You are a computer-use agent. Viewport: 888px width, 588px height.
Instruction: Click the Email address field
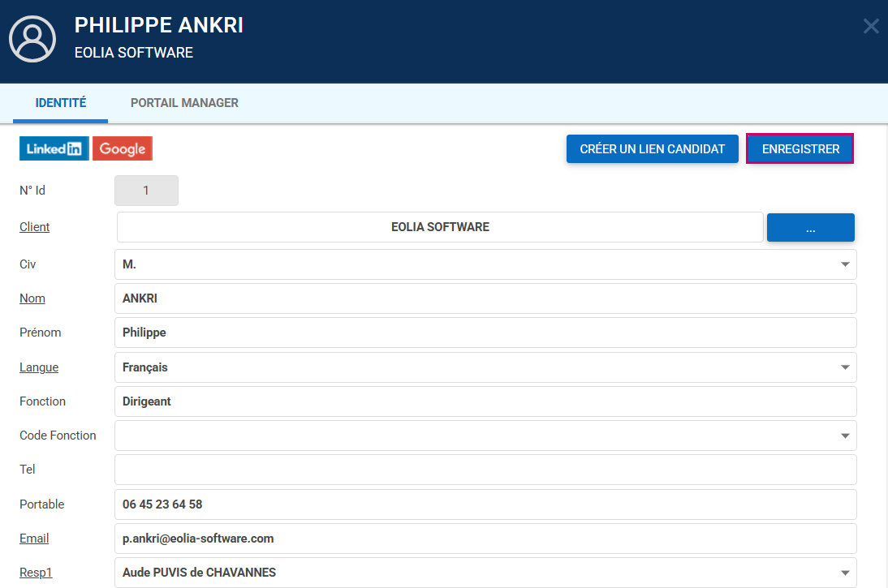(485, 539)
